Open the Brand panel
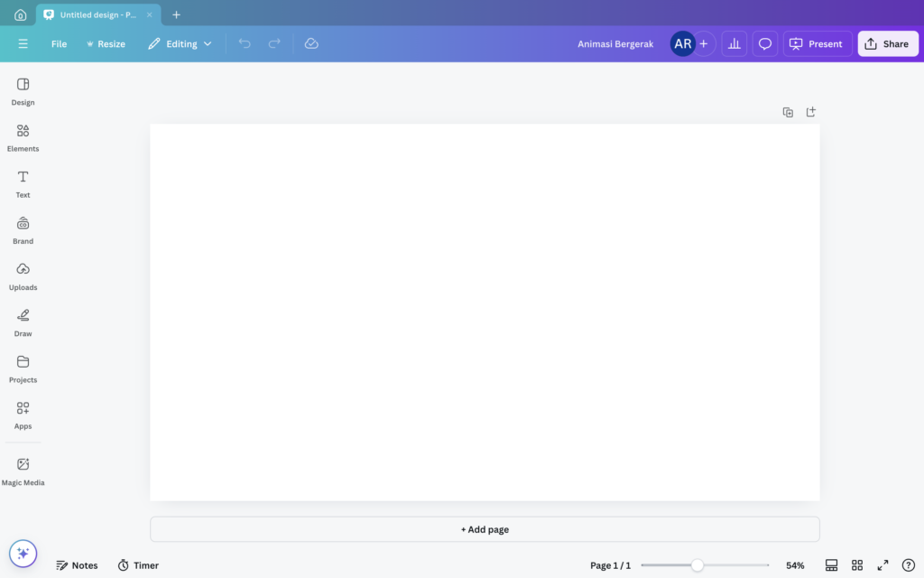The height and width of the screenshot is (578, 924). 23,230
